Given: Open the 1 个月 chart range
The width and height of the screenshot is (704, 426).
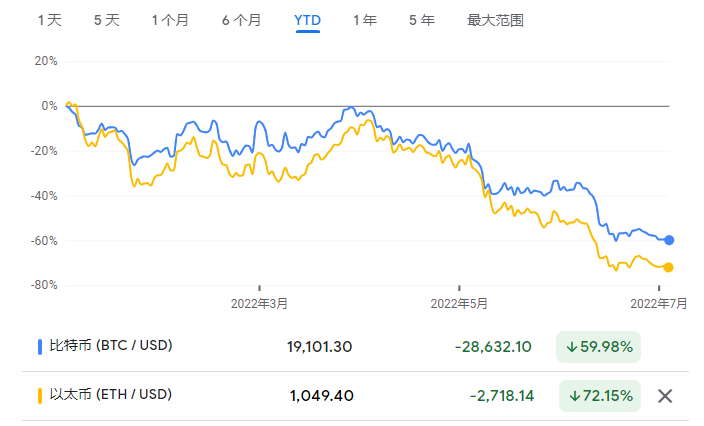Looking at the screenshot, I should point(171,20).
